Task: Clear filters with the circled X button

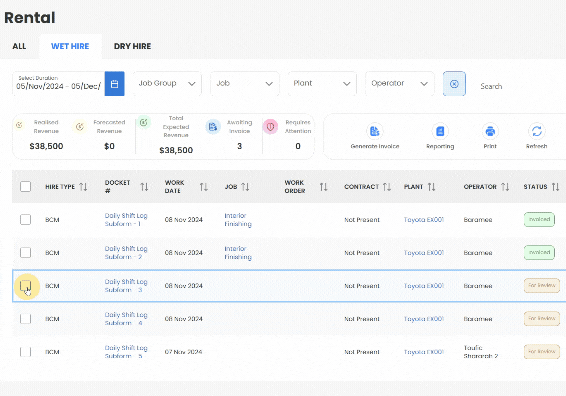Action: [454, 84]
